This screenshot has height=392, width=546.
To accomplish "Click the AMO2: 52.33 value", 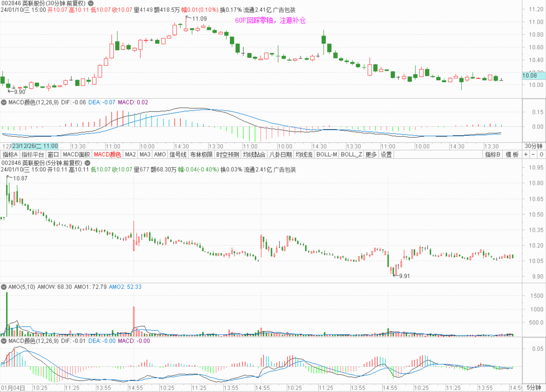I will [x=125, y=287].
